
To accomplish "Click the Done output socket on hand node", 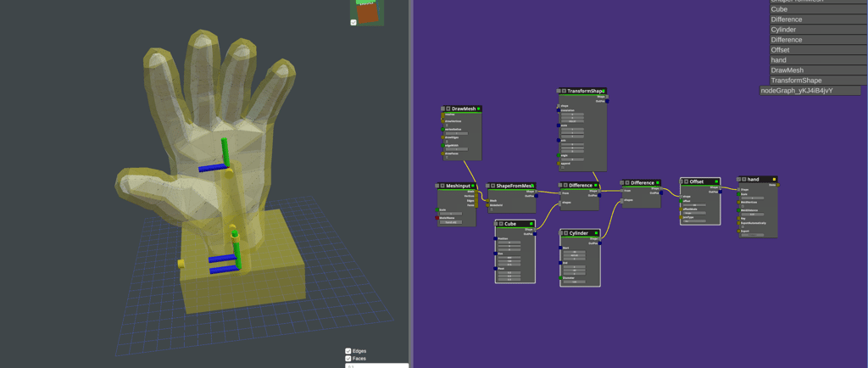I will 778,185.
